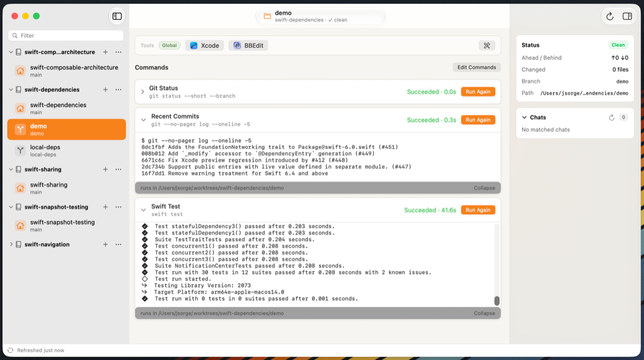This screenshot has height=360, width=644.
Task: Add worktree to swift-dependencies repo
Action: (x=106, y=90)
